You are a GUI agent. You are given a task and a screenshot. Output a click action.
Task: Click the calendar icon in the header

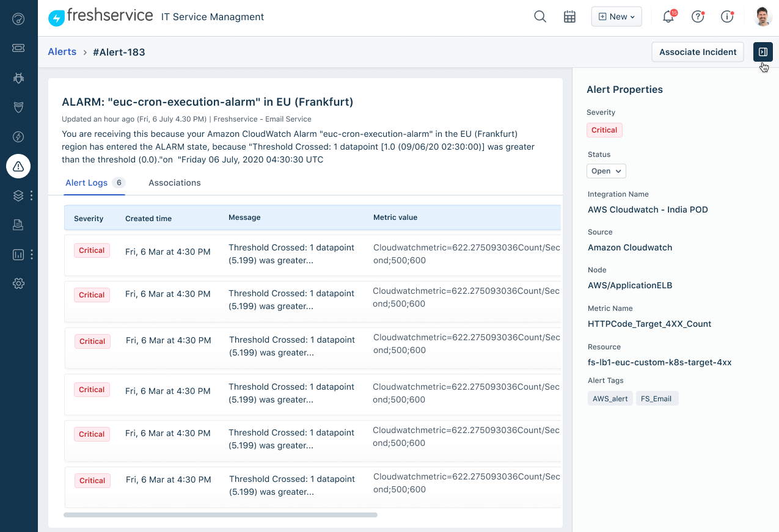click(x=569, y=16)
